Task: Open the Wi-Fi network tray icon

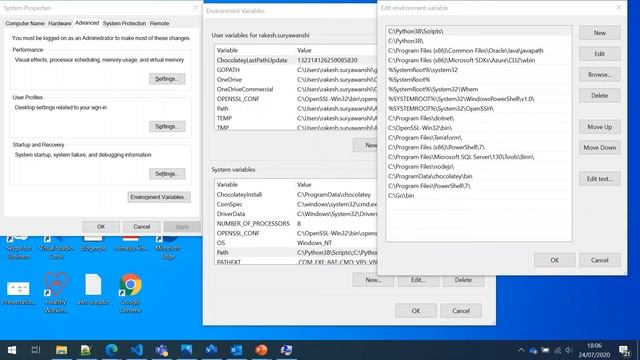Action: tap(557, 350)
